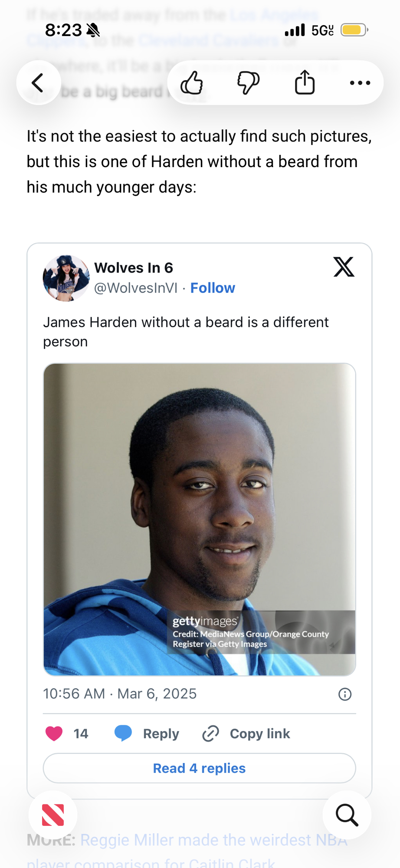Open the Wolves In 6 profile avatar
The height and width of the screenshot is (868, 400).
[x=66, y=278]
